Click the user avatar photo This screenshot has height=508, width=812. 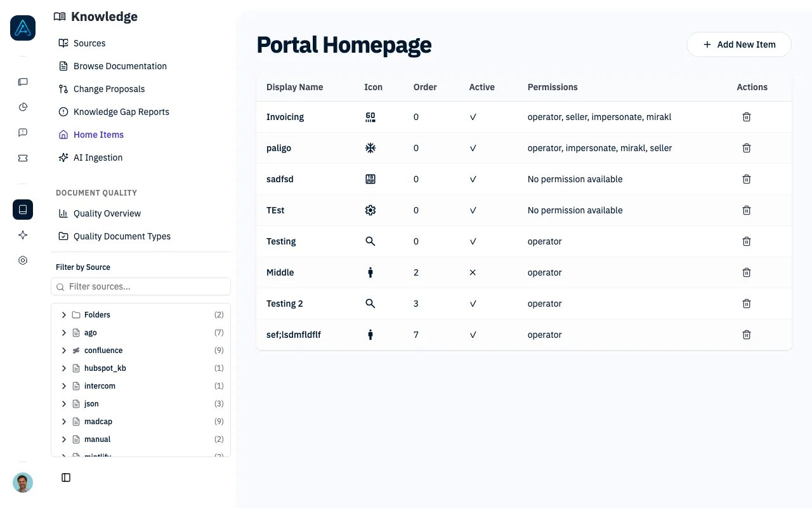[23, 483]
